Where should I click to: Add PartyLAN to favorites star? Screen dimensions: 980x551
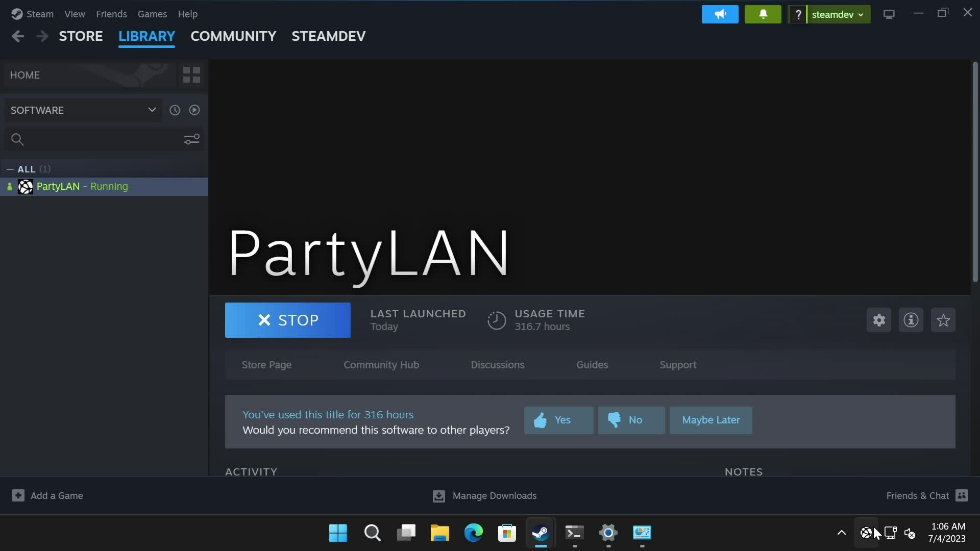click(943, 320)
